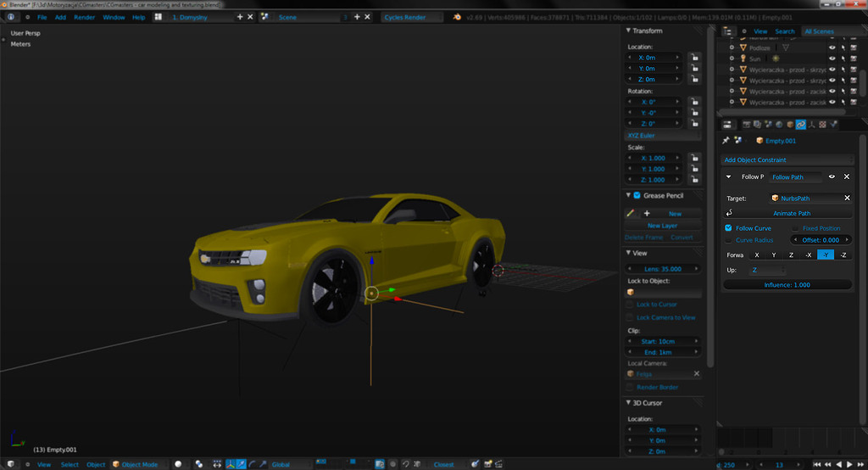The width and height of the screenshot is (868, 470).
Task: Click the OpenGL render animation clapper icon
Action: click(x=498, y=464)
